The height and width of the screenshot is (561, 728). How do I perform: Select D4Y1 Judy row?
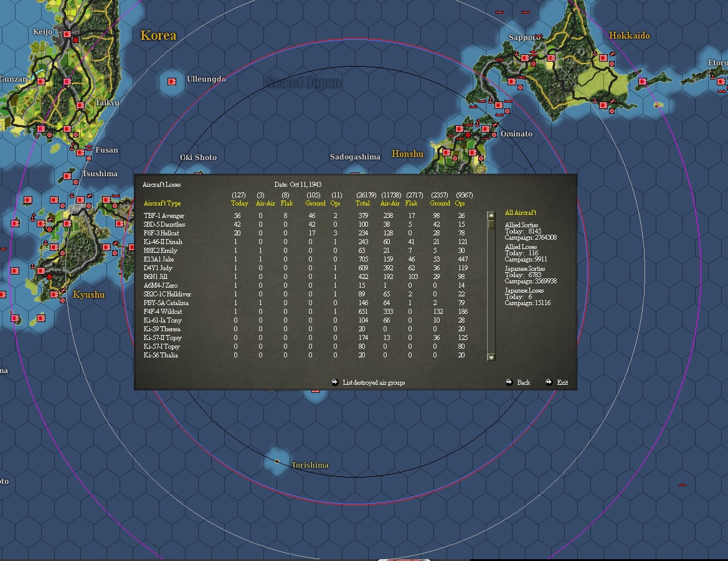306,268
